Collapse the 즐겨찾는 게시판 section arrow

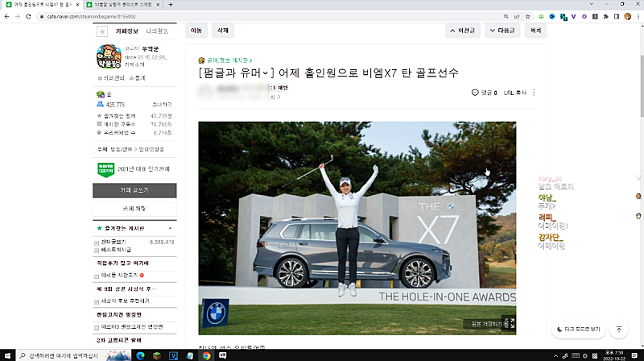(170, 228)
